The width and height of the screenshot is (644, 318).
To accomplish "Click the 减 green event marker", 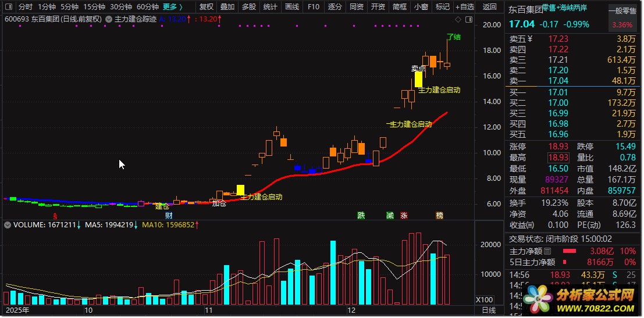I will click(390, 216).
